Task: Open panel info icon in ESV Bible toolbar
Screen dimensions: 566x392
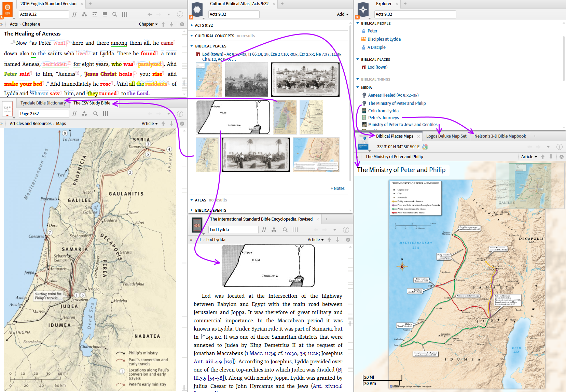Action: pos(180,14)
